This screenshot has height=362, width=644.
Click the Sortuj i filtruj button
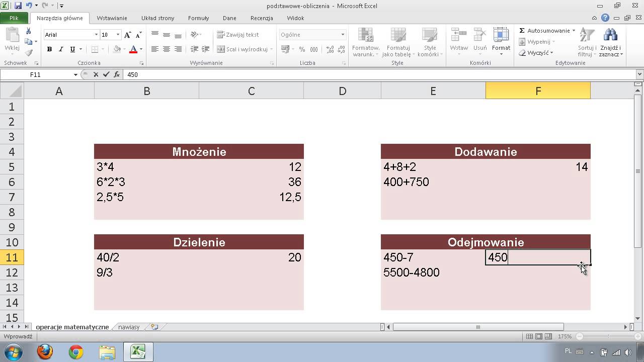[586, 42]
